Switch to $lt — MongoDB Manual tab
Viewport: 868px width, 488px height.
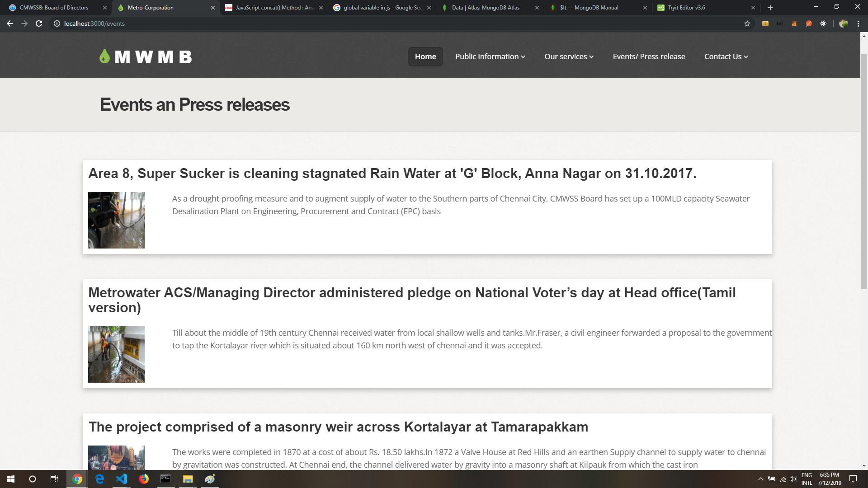click(x=599, y=8)
